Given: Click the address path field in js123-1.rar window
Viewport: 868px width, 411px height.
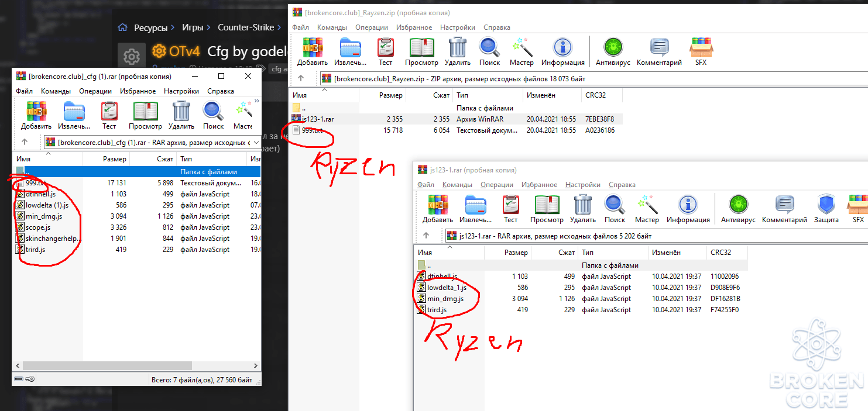Looking at the screenshot, I should (x=656, y=236).
